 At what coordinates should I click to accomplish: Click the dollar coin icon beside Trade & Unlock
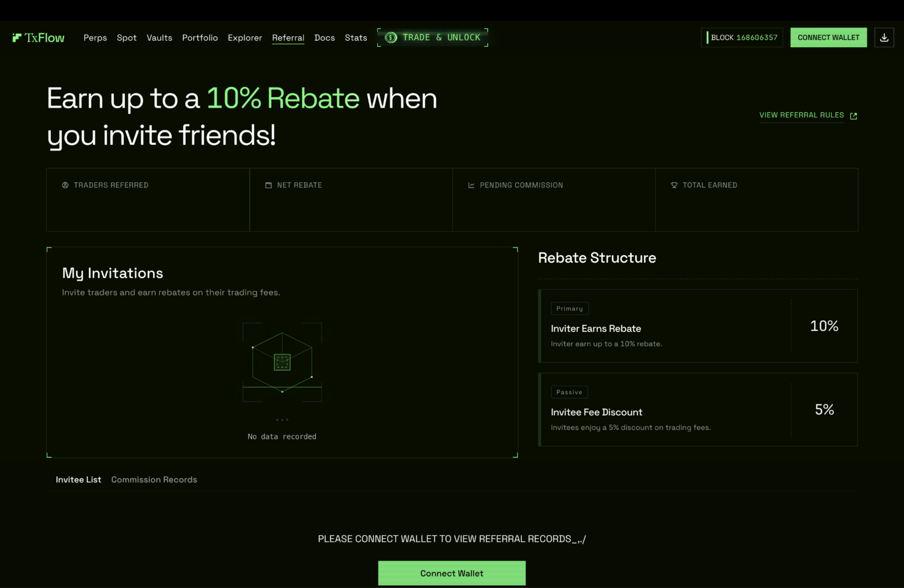pyautogui.click(x=391, y=37)
